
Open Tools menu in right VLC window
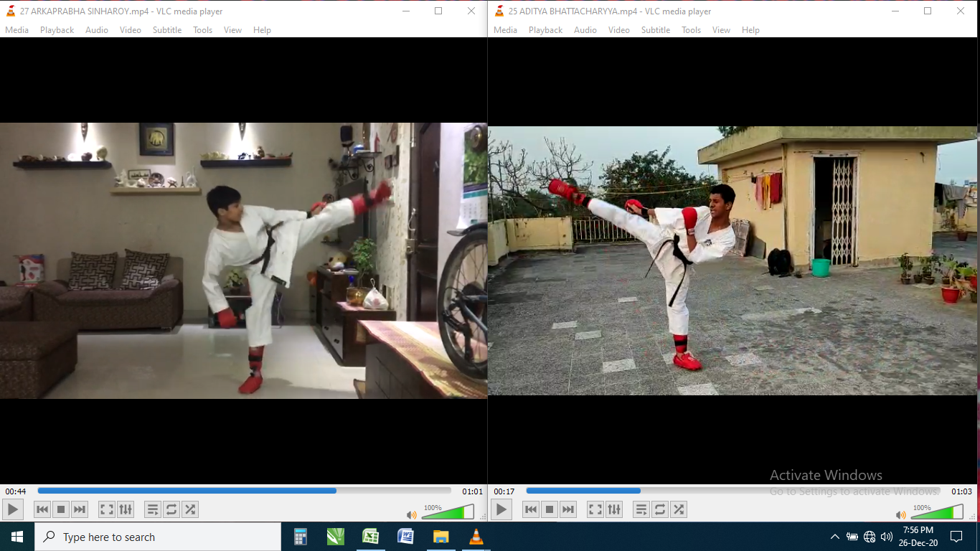click(x=692, y=30)
